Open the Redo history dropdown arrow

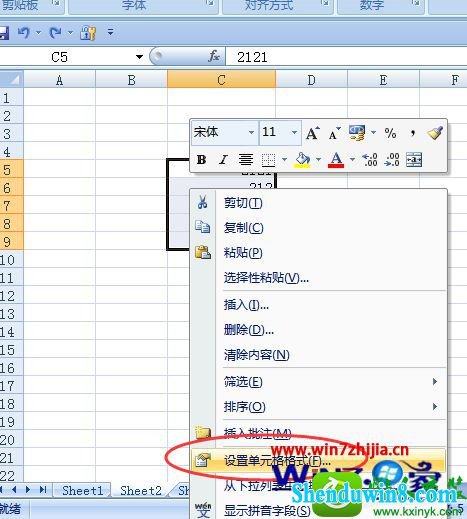coord(70,33)
